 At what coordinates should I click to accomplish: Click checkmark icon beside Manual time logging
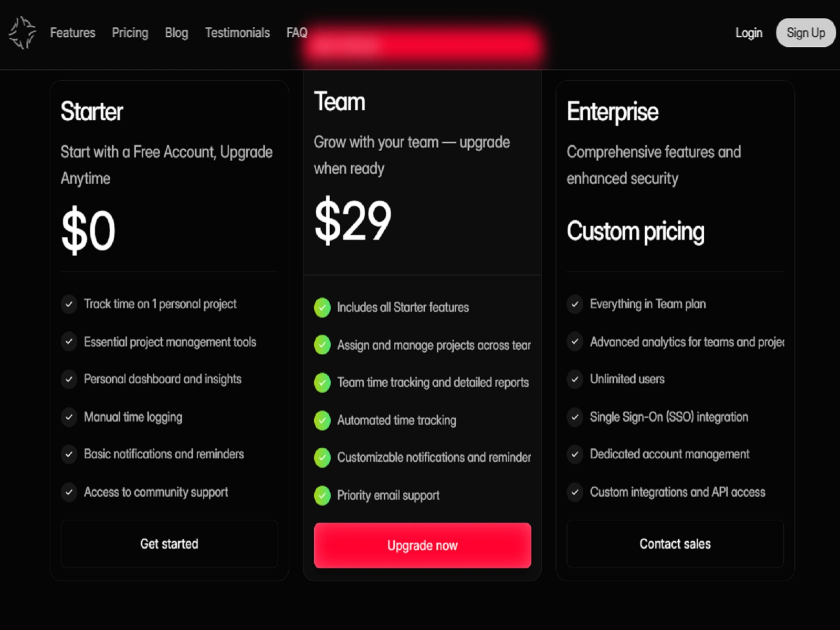tap(69, 417)
